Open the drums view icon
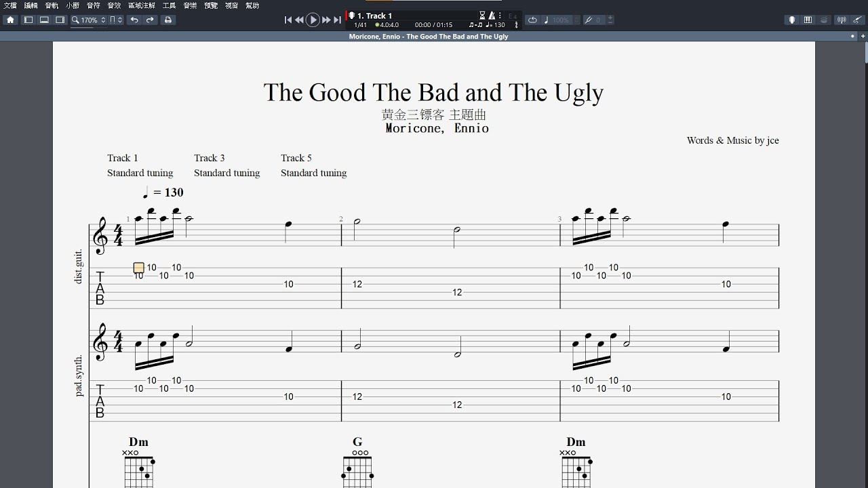Viewport: 868px width, 488px height. 823,20
